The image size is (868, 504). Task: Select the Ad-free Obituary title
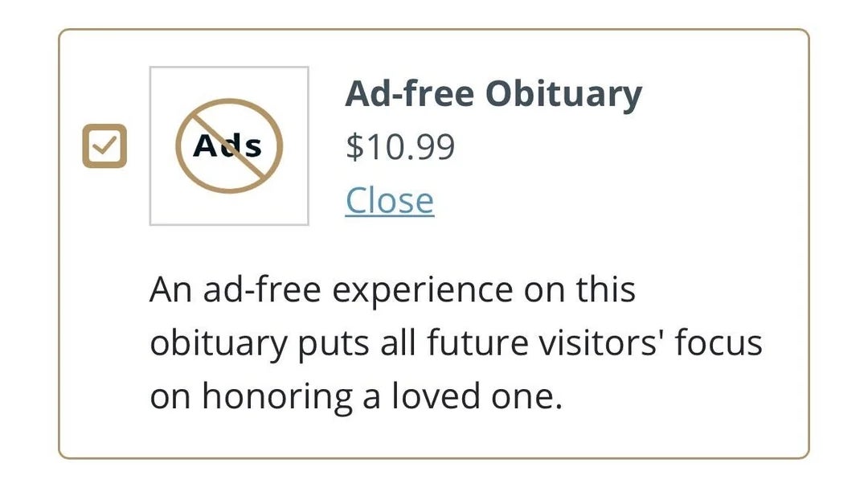tap(493, 95)
